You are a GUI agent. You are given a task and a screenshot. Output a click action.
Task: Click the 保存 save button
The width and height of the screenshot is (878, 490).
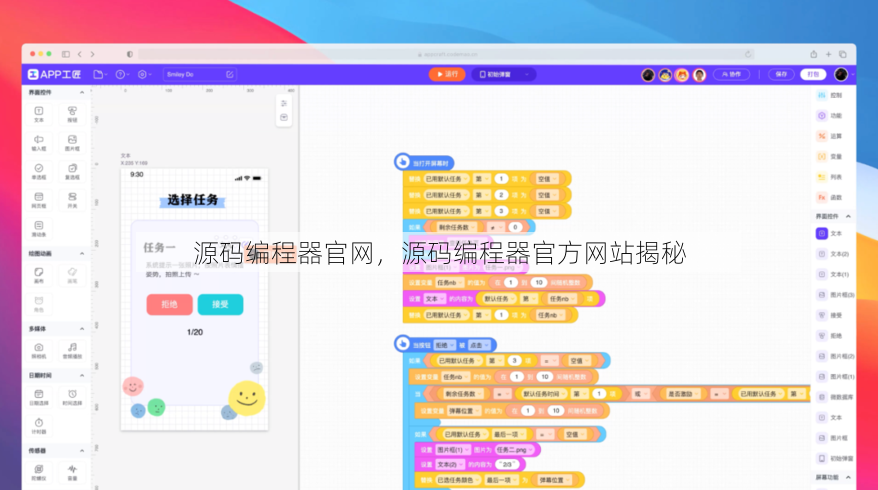pyautogui.click(x=781, y=74)
